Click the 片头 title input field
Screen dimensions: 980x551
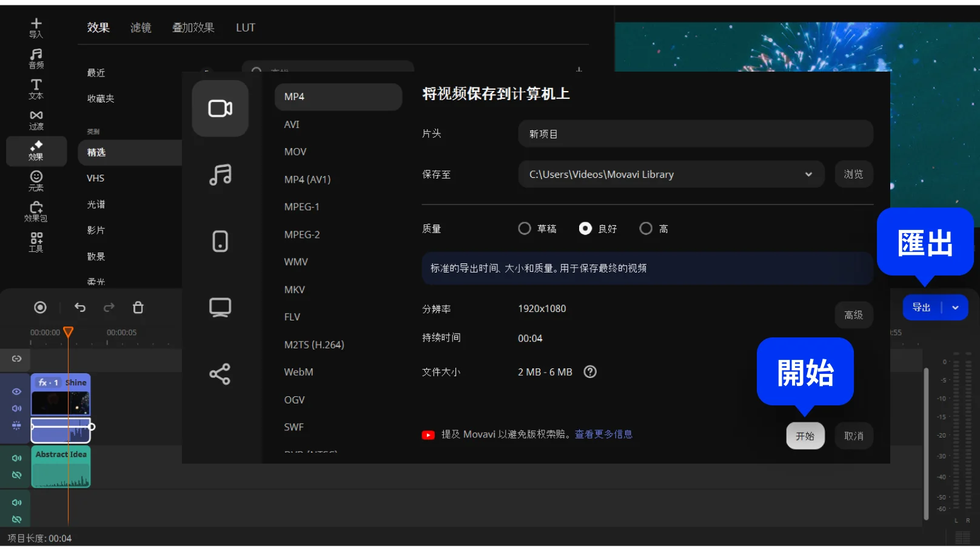[x=695, y=134]
